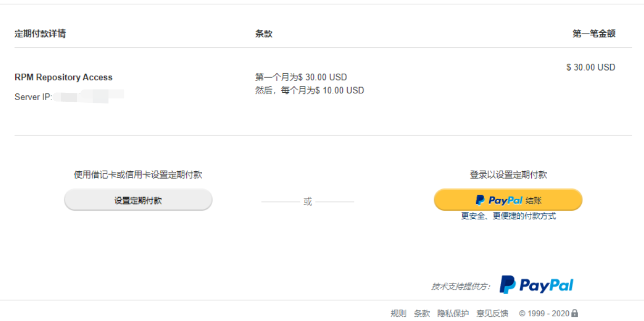
Task: Click the padlock icon beside 1999 - 2020
Action: pos(574,313)
